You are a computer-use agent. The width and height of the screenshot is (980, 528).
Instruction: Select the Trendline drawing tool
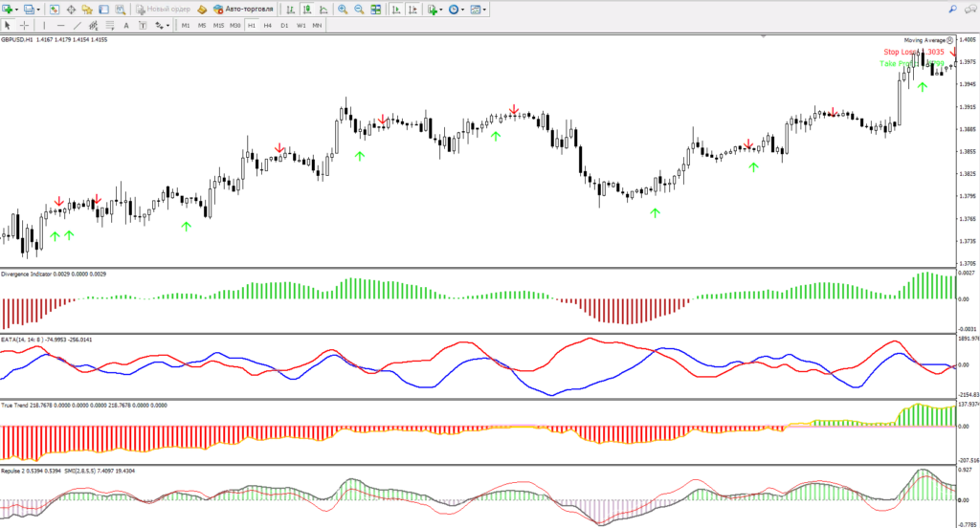coord(77,25)
